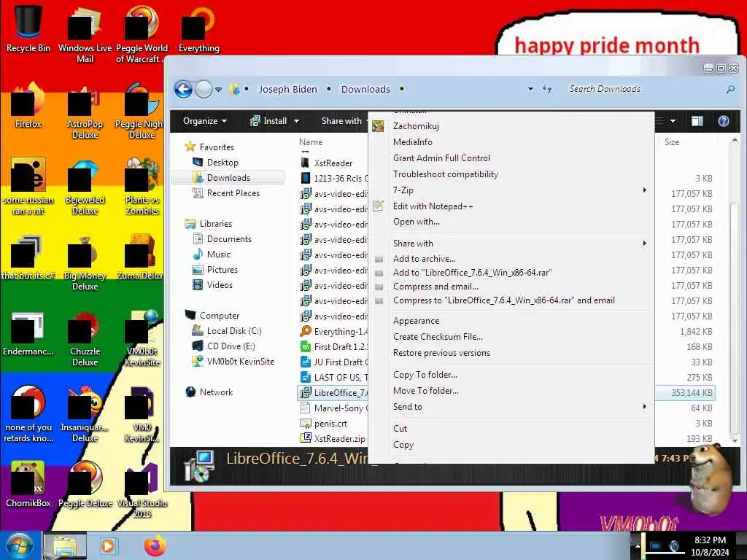Click Joseph Biden breadcrumb
747x560 pixels.
pyautogui.click(x=287, y=89)
